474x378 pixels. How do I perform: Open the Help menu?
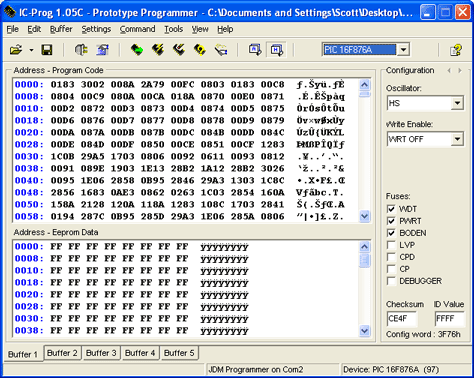point(225,29)
